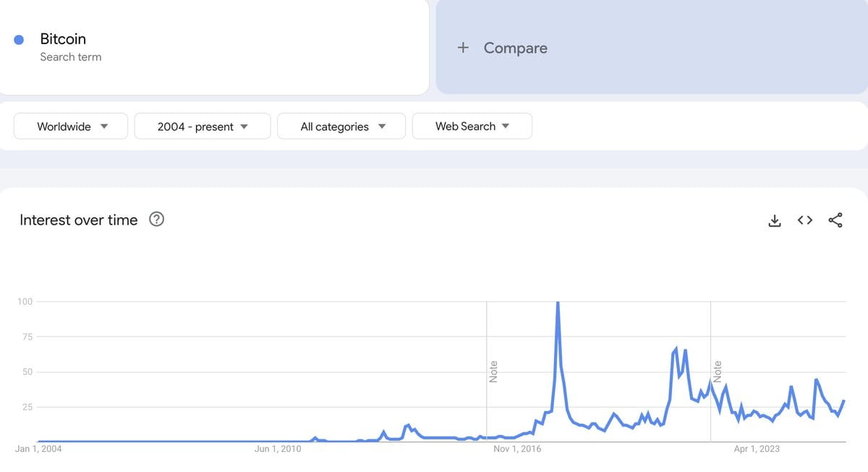Expand the Worldwide region dropdown

(71, 126)
